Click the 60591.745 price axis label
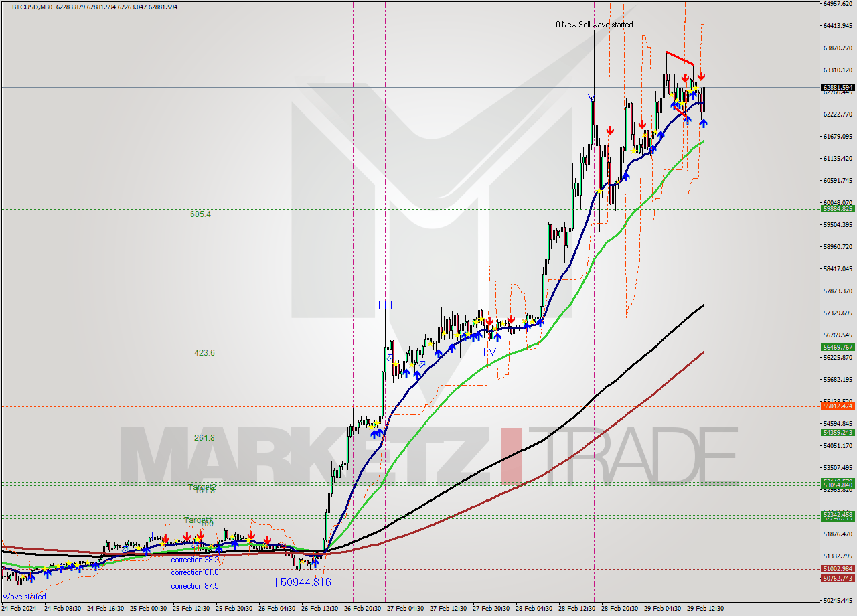 [x=838, y=181]
